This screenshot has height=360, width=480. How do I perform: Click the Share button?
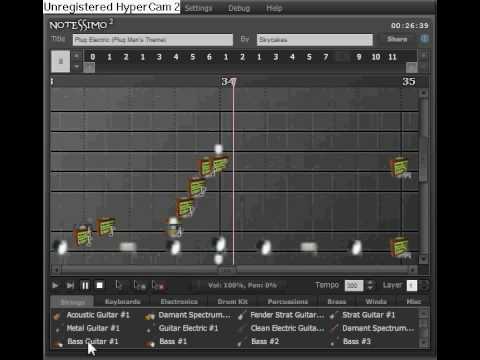point(397,39)
